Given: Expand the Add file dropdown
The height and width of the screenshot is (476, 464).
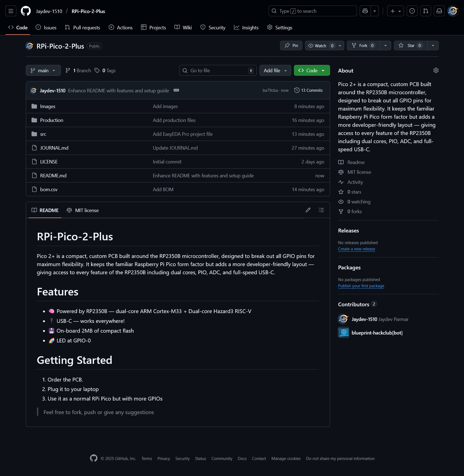Looking at the screenshot, I should [x=275, y=71].
